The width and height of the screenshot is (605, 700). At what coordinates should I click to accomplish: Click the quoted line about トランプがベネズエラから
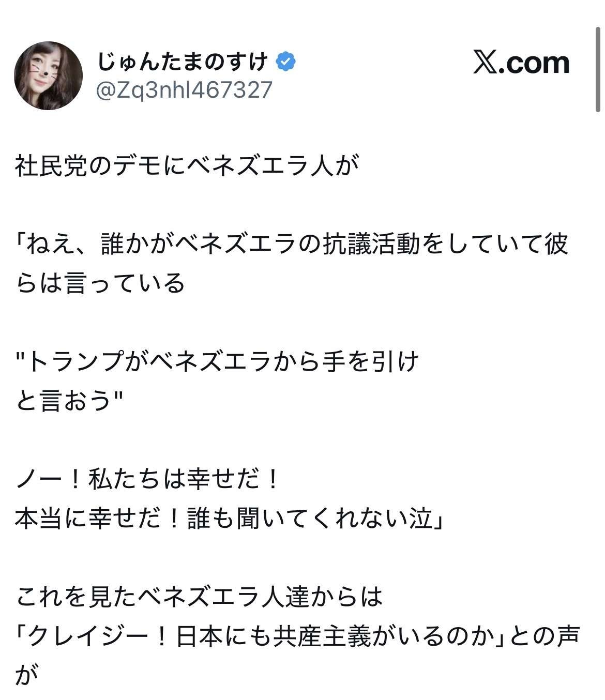[x=217, y=361]
